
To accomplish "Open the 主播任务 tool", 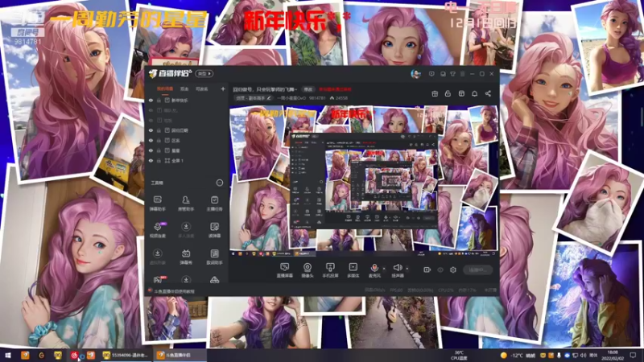I will coord(214,203).
